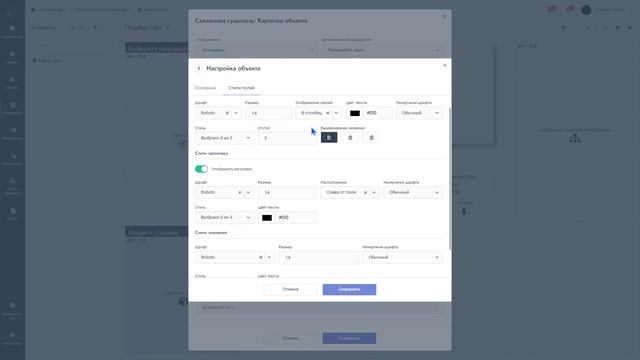Clear Roboto font in Стили заголовка section
The width and height of the screenshot is (640, 360).
point(240,192)
